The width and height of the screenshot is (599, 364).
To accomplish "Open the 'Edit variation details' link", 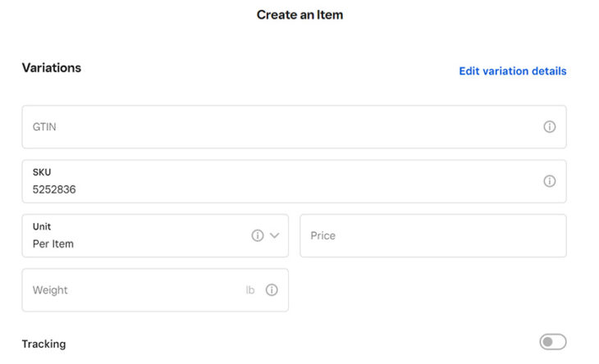I will click(x=512, y=71).
